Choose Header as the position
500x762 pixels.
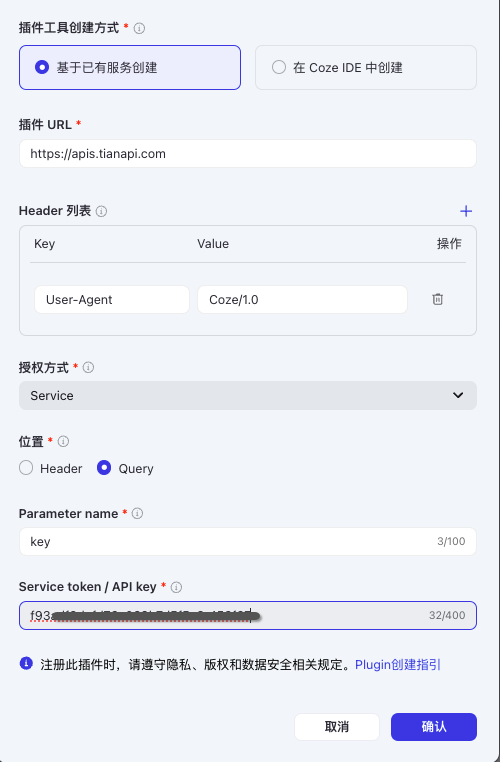51,468
